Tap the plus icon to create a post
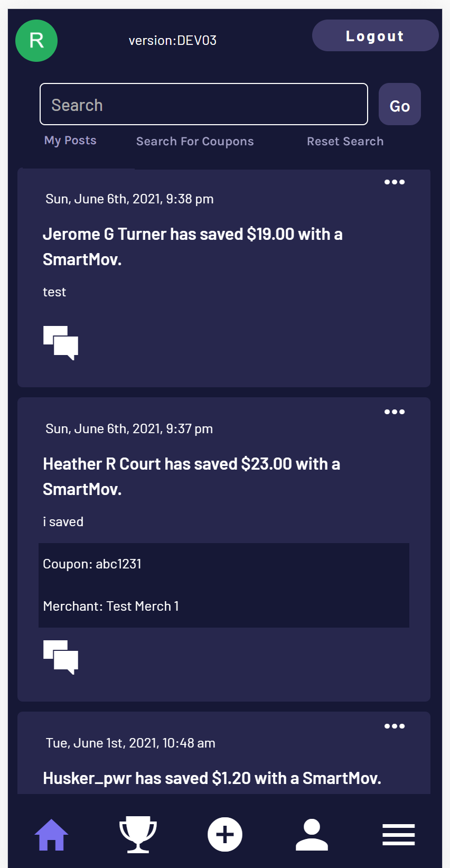Viewport: 450px width, 868px height. pyautogui.click(x=225, y=834)
